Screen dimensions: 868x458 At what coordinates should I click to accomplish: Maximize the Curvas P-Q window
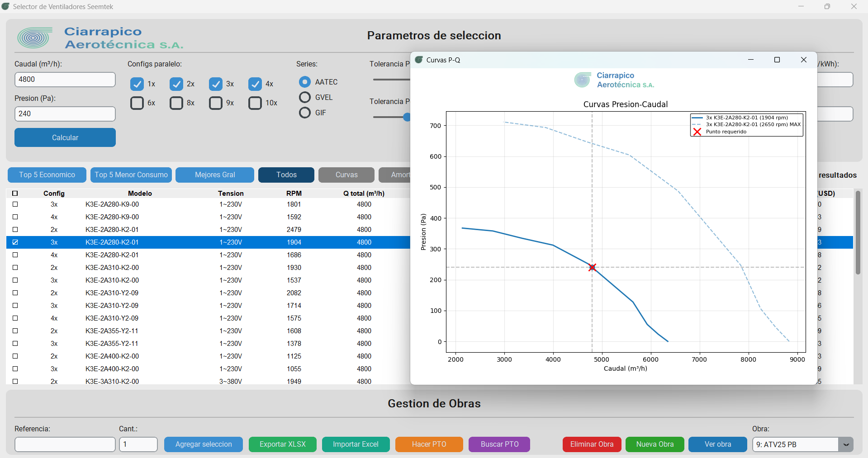(777, 60)
